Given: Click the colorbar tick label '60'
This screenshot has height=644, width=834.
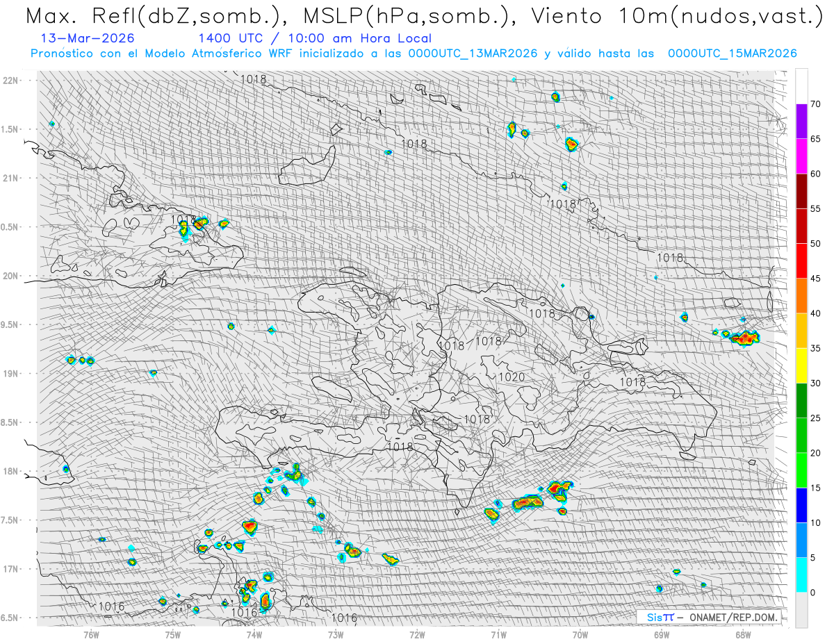Looking at the screenshot, I should (816, 174).
